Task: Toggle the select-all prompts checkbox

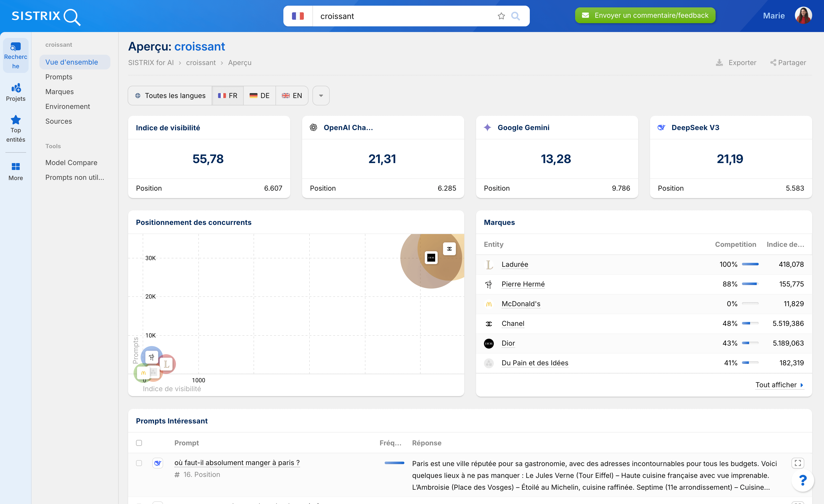Action: click(x=139, y=443)
